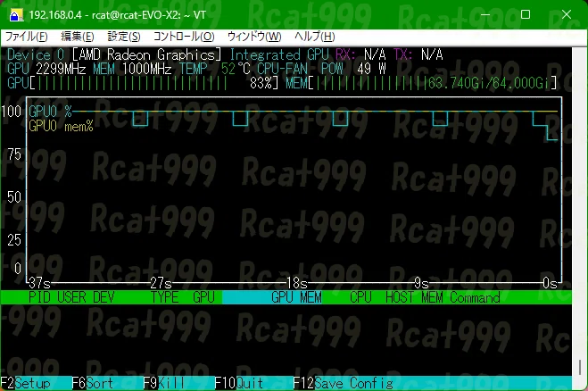Click the 37s time axis label
Viewport: 588px width, 391px height.
(39, 283)
